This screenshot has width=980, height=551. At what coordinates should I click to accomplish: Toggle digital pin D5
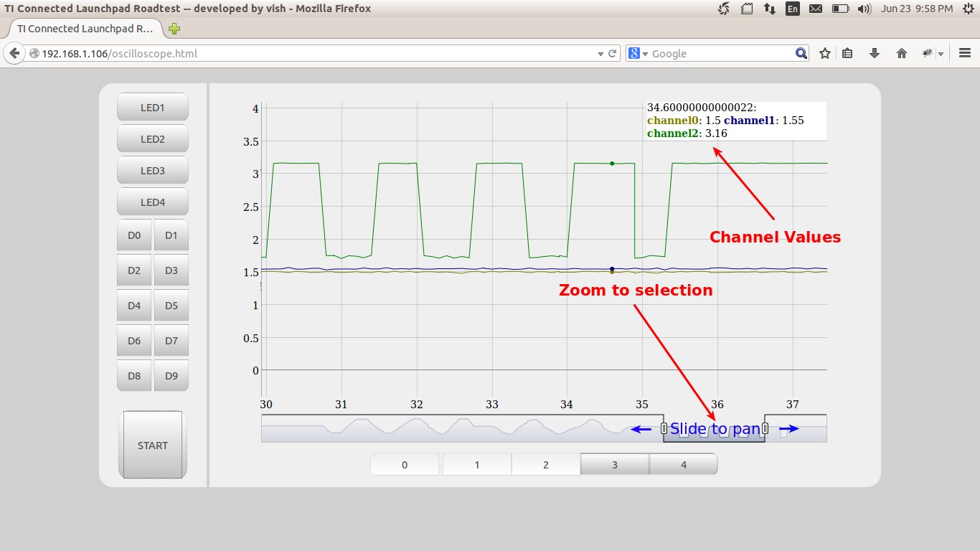tap(171, 306)
